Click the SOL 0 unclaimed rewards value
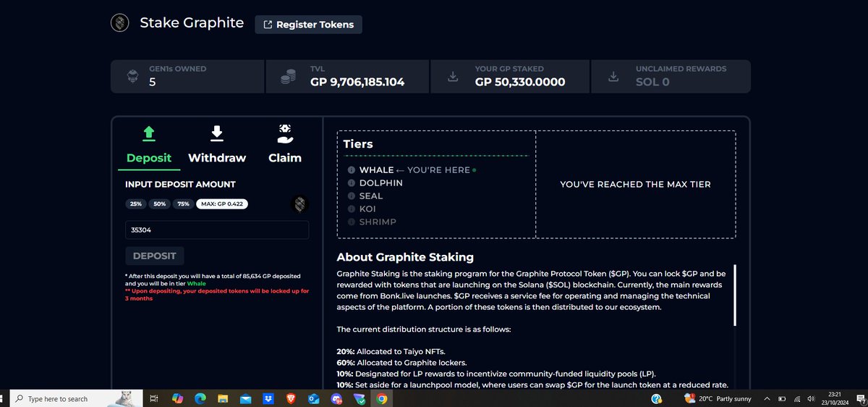 (x=652, y=82)
